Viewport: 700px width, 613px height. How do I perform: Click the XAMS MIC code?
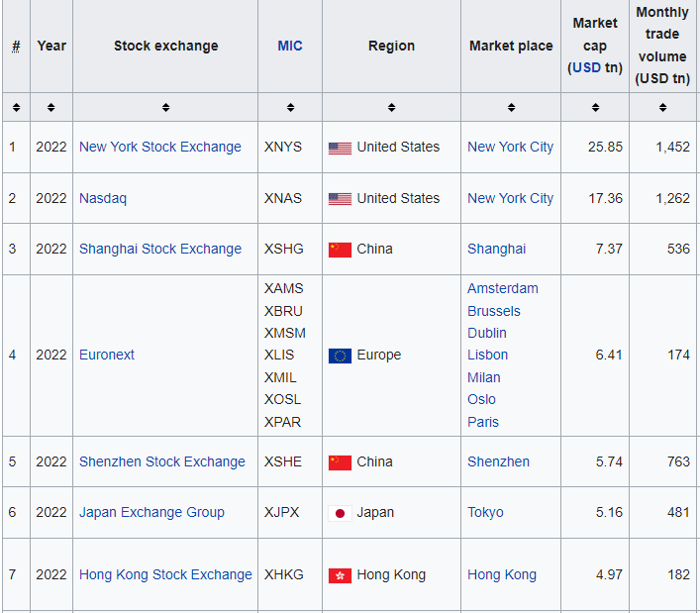click(283, 288)
